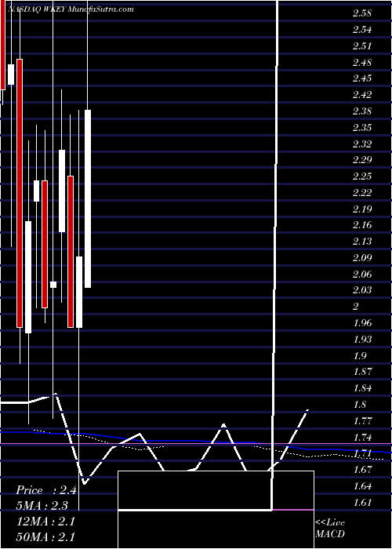Screen dimensions: 392x549
Task: Click the 2.32 price axis label
Action: click(362, 144)
